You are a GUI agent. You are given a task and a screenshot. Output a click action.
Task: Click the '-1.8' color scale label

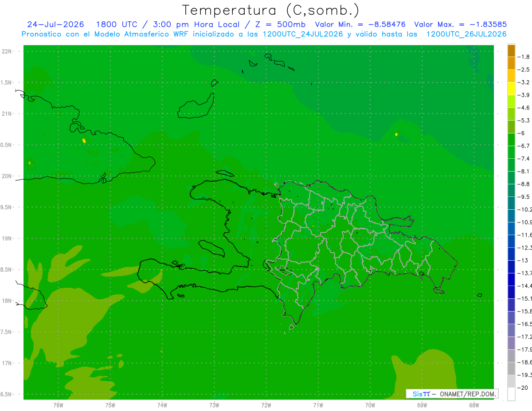524,57
